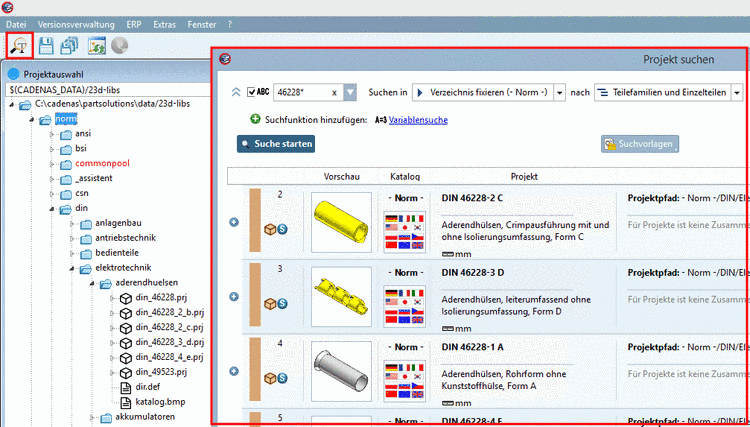Click the 3D box icon in row 2
The width and height of the screenshot is (750, 427).
pos(271,230)
